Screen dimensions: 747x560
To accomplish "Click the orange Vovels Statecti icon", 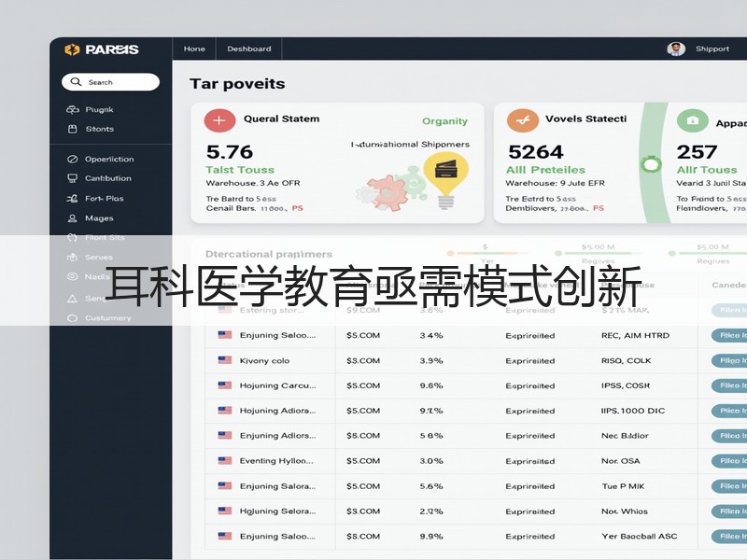I will point(523,120).
